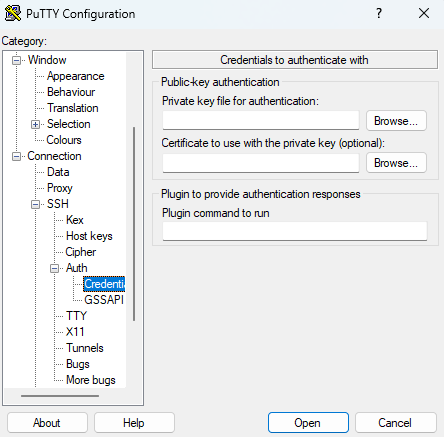Open the Behaviour category
This screenshot has width=444, height=437.
coord(71,92)
